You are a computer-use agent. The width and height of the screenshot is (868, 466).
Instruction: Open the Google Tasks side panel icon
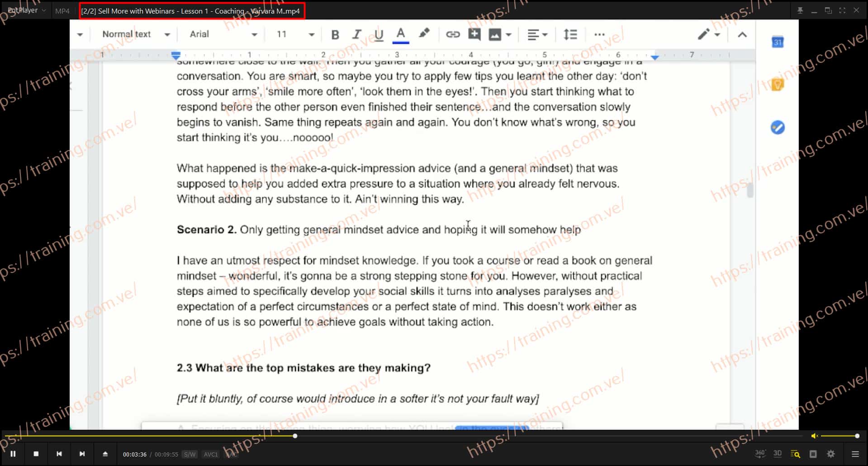(x=778, y=128)
